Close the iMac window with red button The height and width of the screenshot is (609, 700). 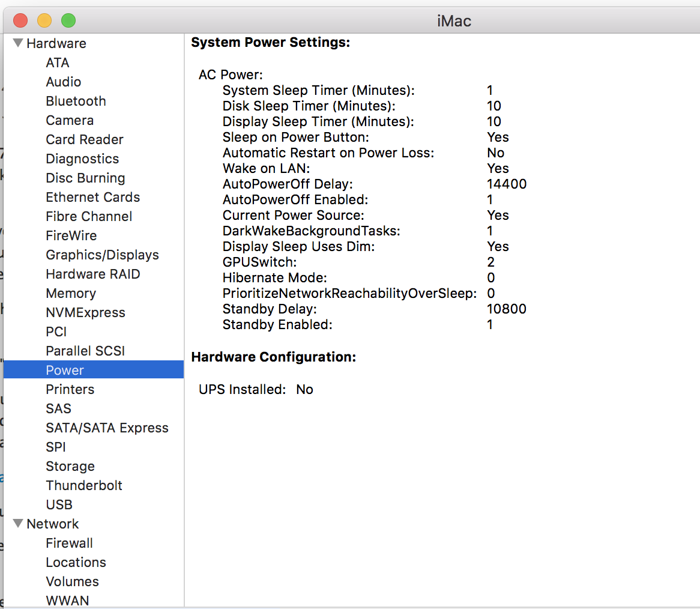[20, 20]
